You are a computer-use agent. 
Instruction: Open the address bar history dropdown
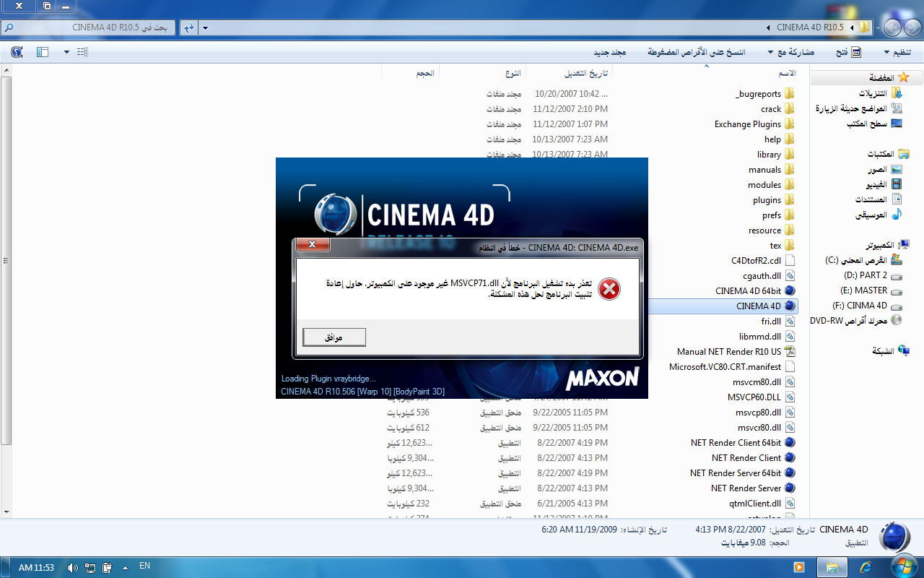(206, 27)
